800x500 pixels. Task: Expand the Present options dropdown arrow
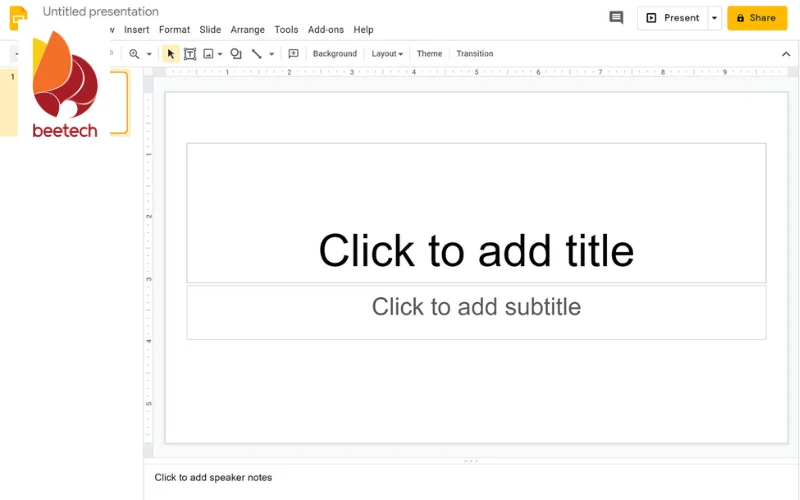pos(714,18)
